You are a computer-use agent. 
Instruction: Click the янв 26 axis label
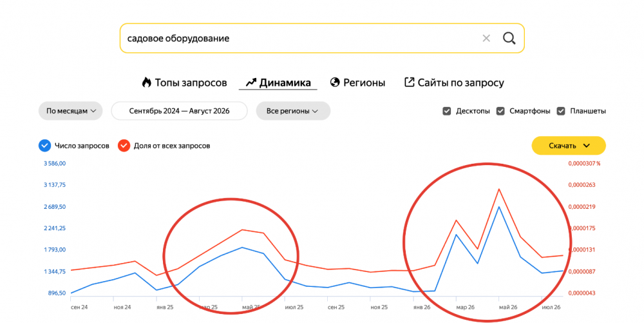coord(422,307)
